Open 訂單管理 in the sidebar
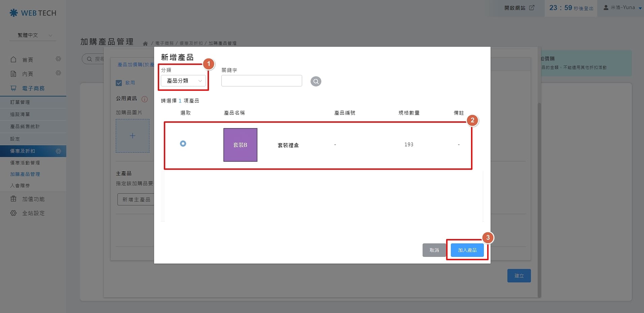 pos(20,102)
